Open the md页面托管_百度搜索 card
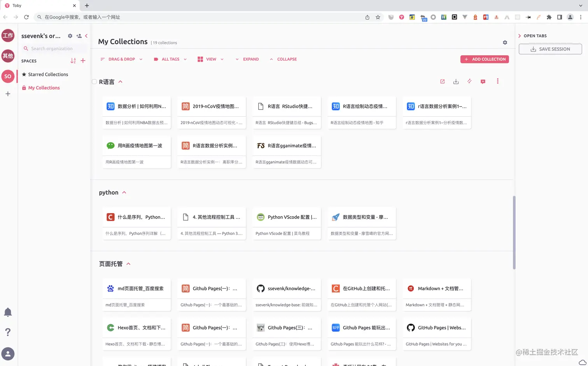Image resolution: width=588 pixels, height=366 pixels. 136,295
